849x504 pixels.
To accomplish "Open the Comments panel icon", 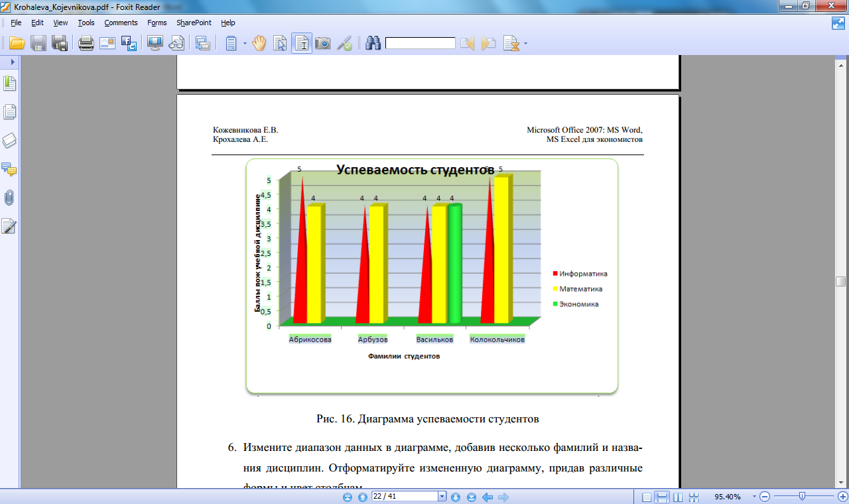I will coord(9,169).
